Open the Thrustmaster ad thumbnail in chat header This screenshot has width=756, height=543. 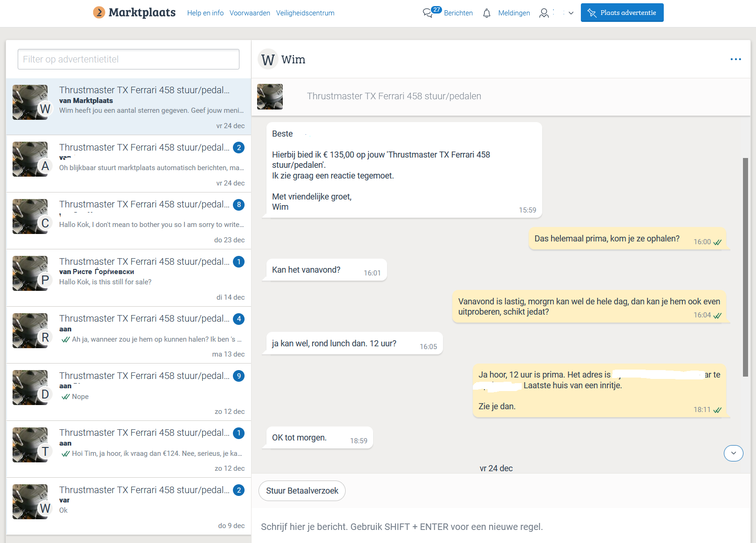pyautogui.click(x=270, y=96)
